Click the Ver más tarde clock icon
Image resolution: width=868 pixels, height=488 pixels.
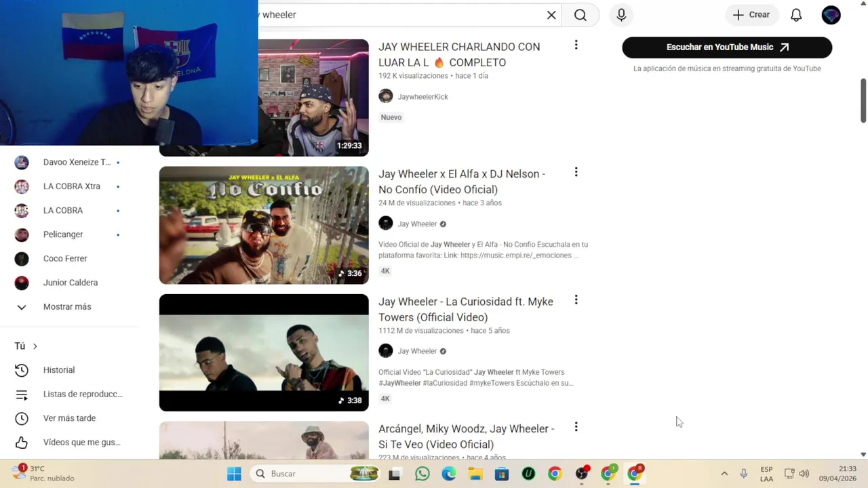click(22, 418)
